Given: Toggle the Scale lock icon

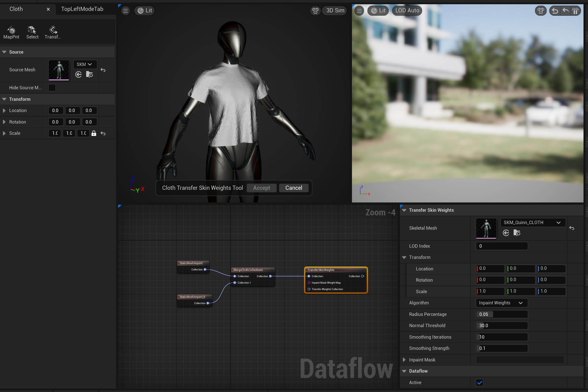Looking at the screenshot, I should tap(94, 133).
